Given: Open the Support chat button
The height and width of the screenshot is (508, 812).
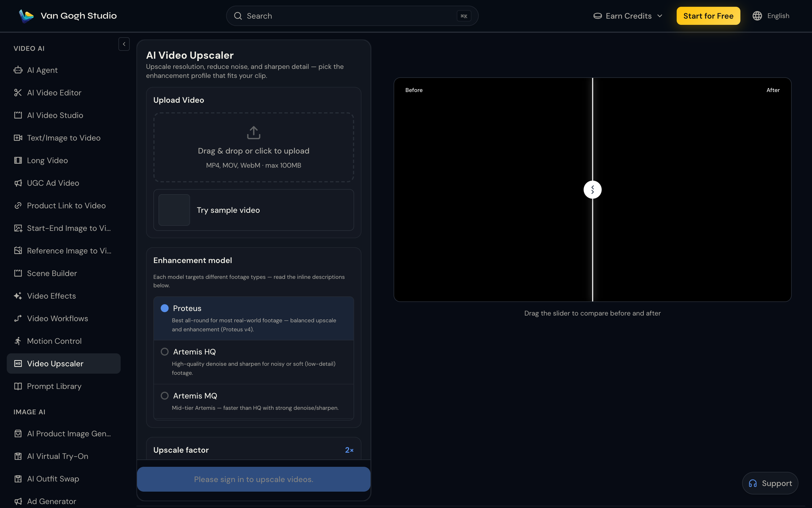Looking at the screenshot, I should pos(770,483).
